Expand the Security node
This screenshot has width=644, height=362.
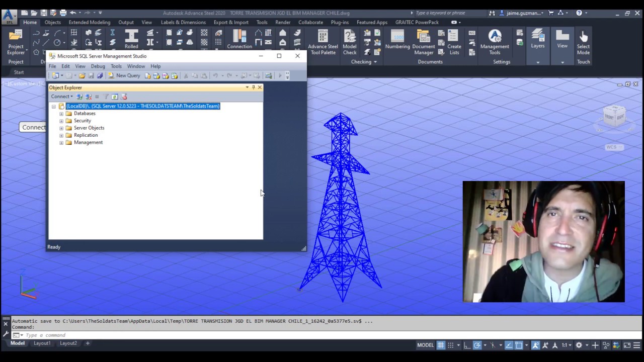click(x=61, y=121)
